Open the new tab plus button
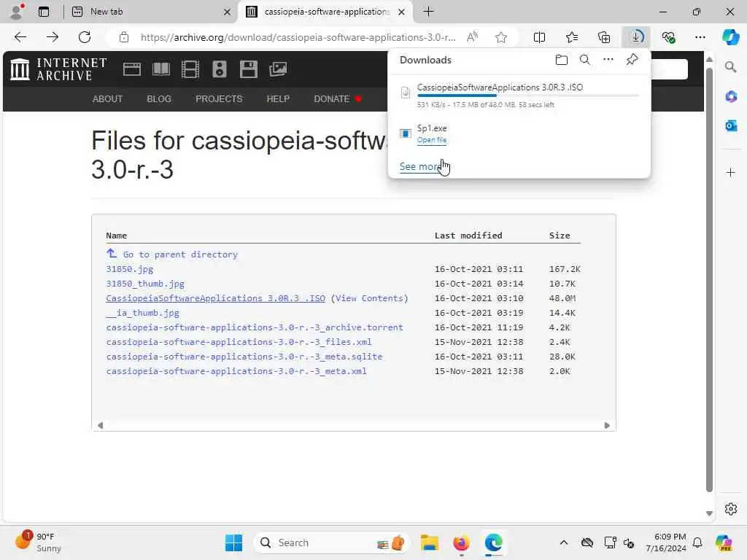 (428, 12)
